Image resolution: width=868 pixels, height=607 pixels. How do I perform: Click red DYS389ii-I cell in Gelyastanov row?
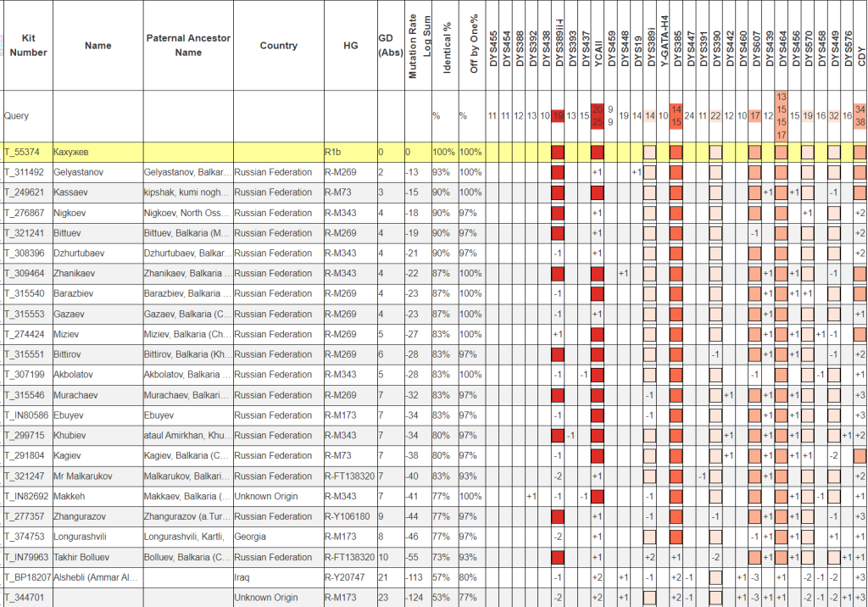click(558, 173)
